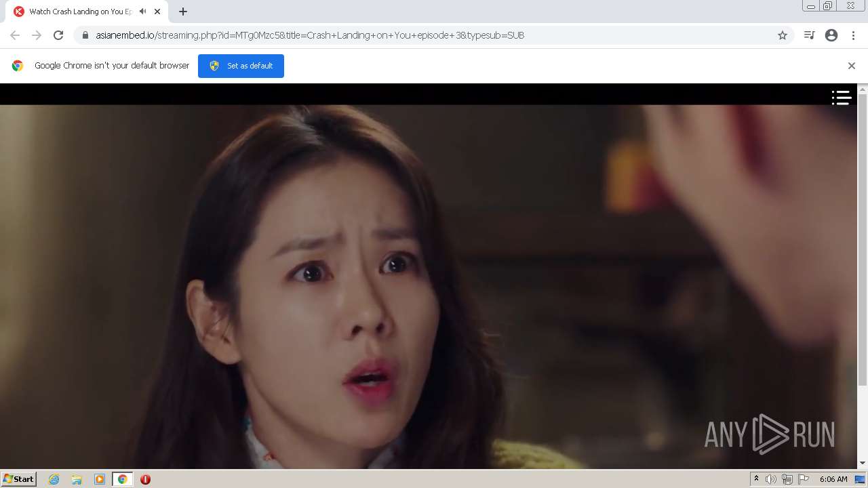This screenshot has height=488, width=868.
Task: Click the 6:06 AM system clock
Action: (833, 479)
